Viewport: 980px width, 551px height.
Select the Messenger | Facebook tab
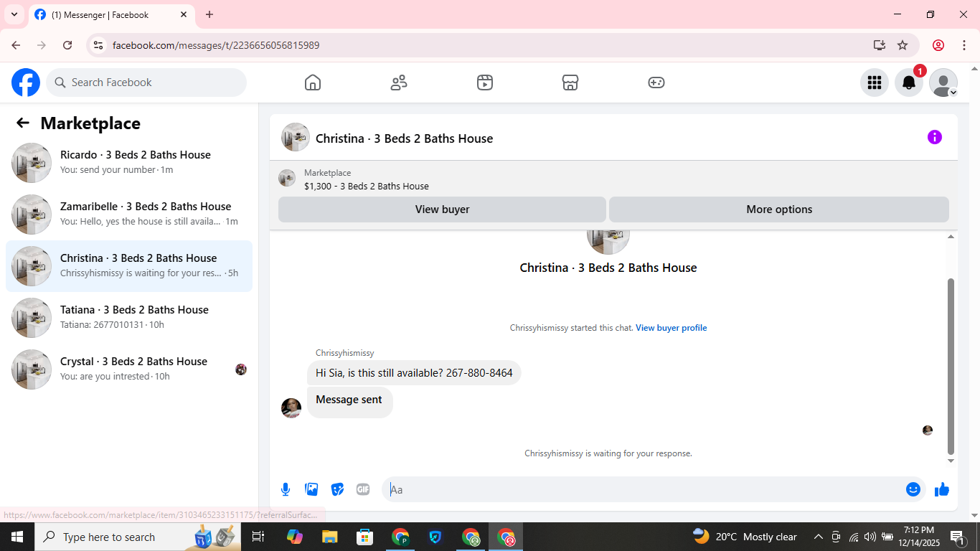110,14
